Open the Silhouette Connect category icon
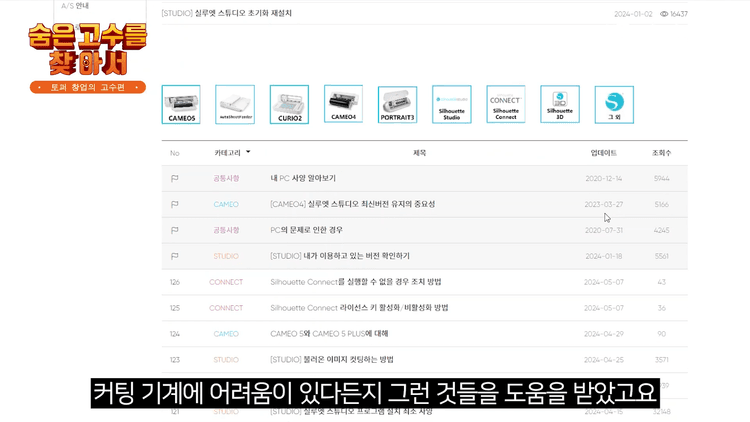Image resolution: width=750 pixels, height=422 pixels. 505,104
